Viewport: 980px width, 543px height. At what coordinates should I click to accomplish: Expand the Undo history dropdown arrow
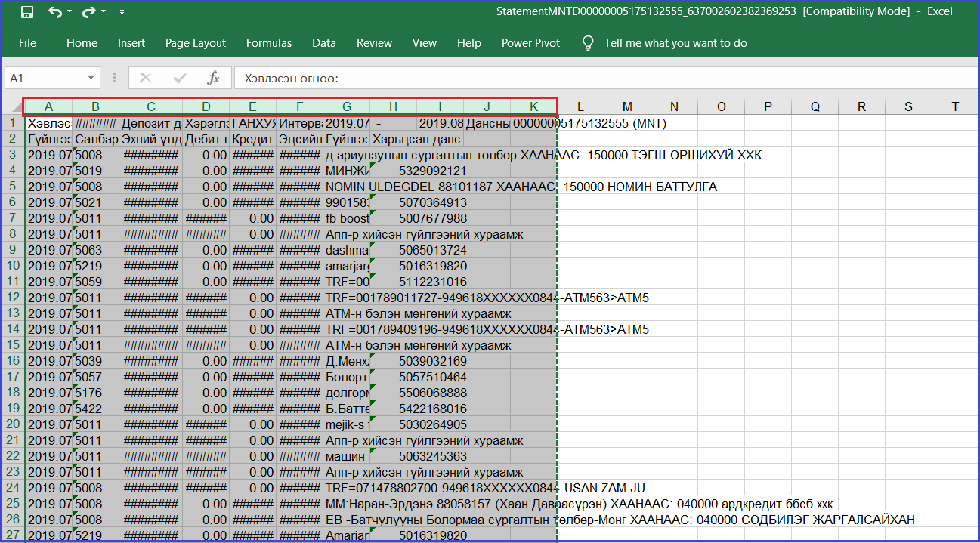(70, 12)
